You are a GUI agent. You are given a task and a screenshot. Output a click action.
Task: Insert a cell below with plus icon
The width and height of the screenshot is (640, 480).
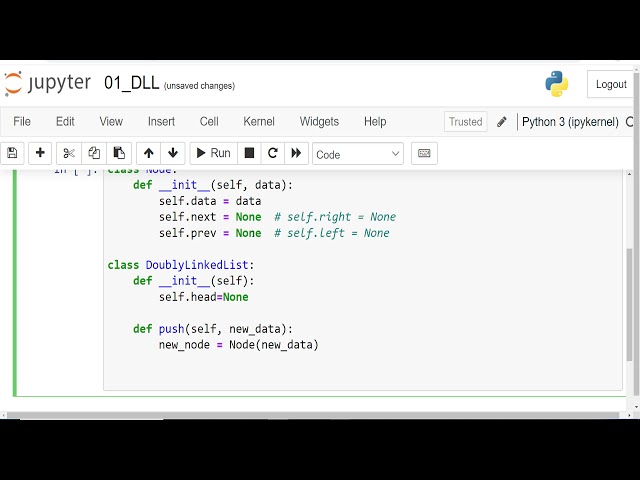(40, 153)
